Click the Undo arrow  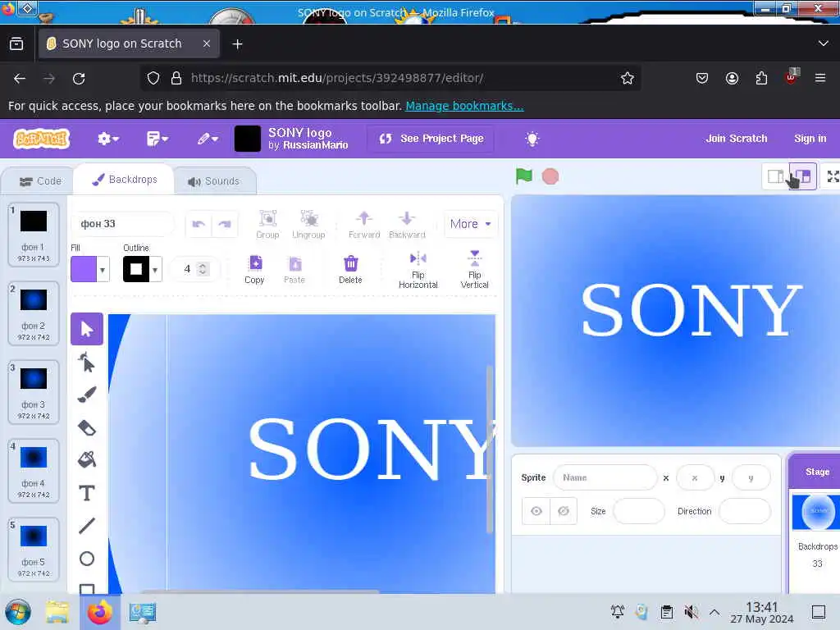tap(199, 224)
